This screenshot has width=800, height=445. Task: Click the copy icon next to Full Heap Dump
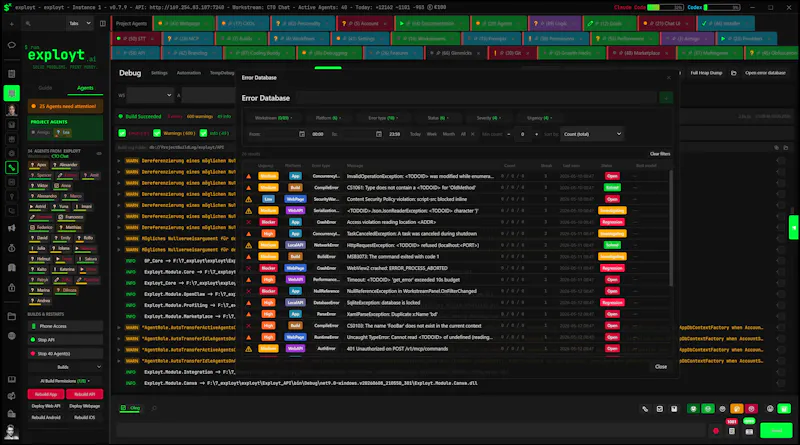pyautogui.click(x=733, y=73)
